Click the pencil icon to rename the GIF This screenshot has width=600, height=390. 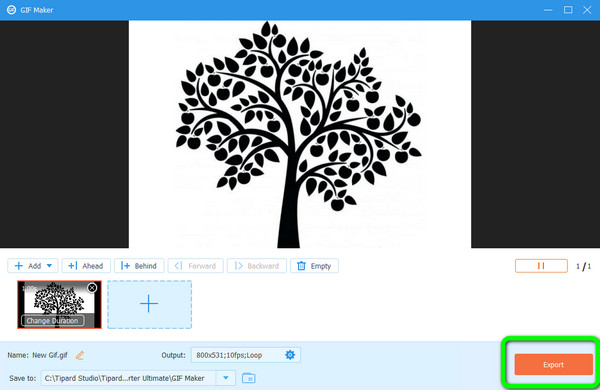pos(80,355)
